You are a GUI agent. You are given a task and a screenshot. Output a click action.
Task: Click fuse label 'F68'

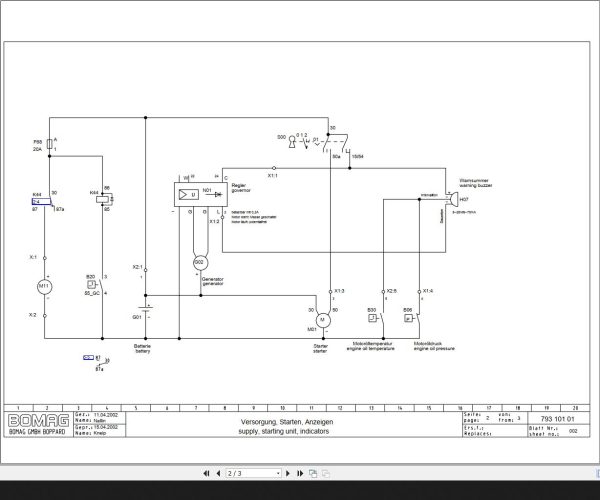coord(38,142)
